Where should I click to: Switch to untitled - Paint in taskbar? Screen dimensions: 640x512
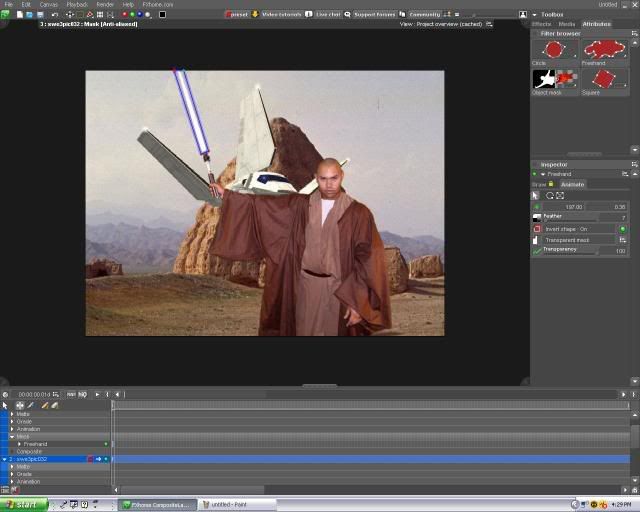tap(237, 505)
